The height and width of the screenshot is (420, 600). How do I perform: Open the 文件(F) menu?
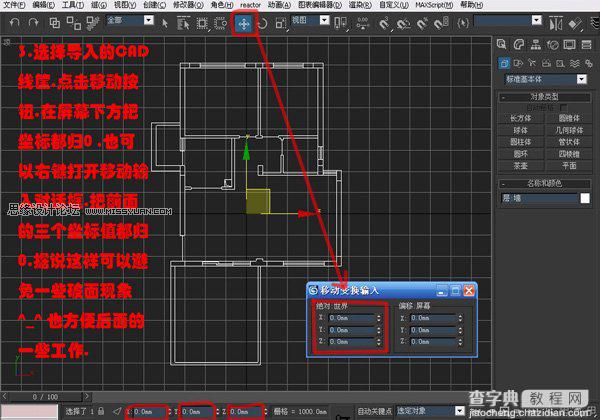pos(14,5)
